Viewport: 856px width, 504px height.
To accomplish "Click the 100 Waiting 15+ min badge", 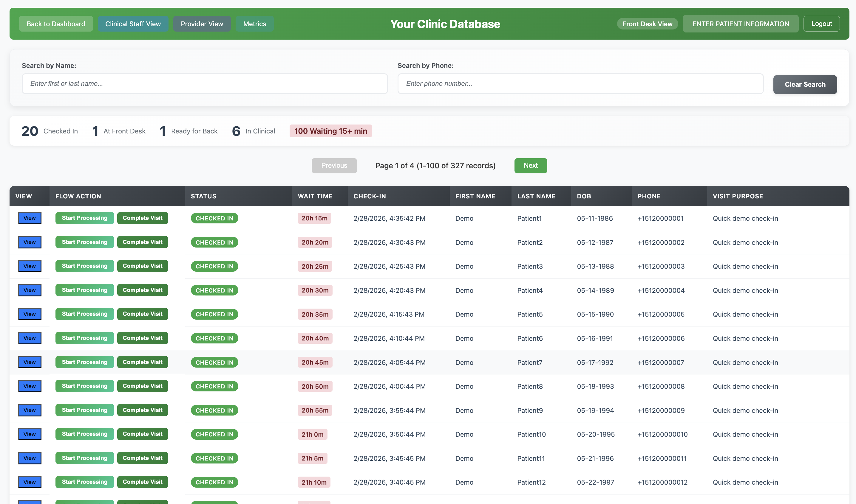I will [x=330, y=131].
